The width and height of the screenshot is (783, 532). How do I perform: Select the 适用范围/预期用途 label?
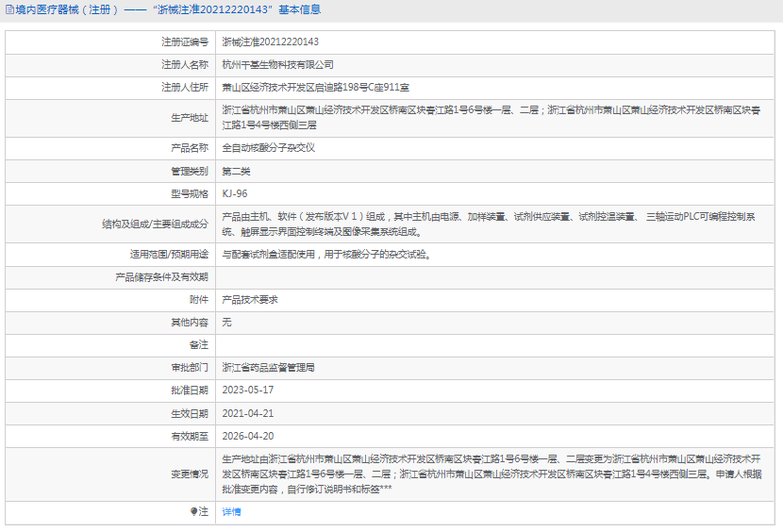point(169,255)
